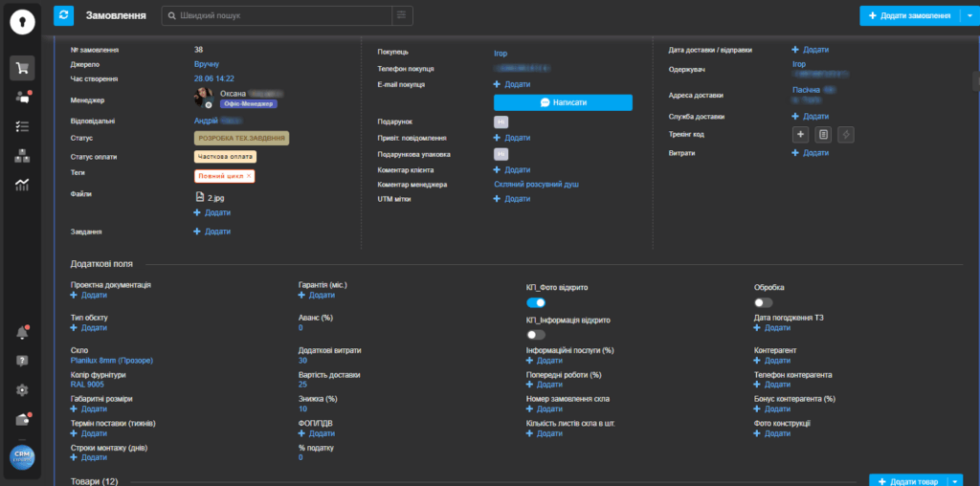Expand the dropdown arrow beside Додати товар

[x=955, y=481]
